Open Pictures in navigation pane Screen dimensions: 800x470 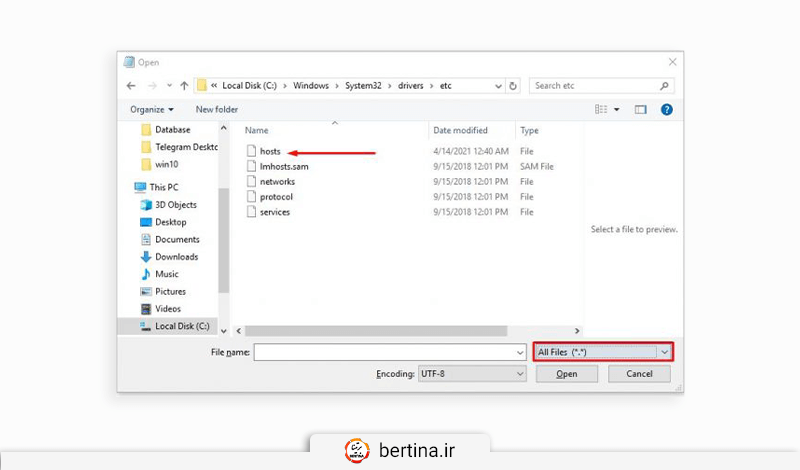(163, 291)
